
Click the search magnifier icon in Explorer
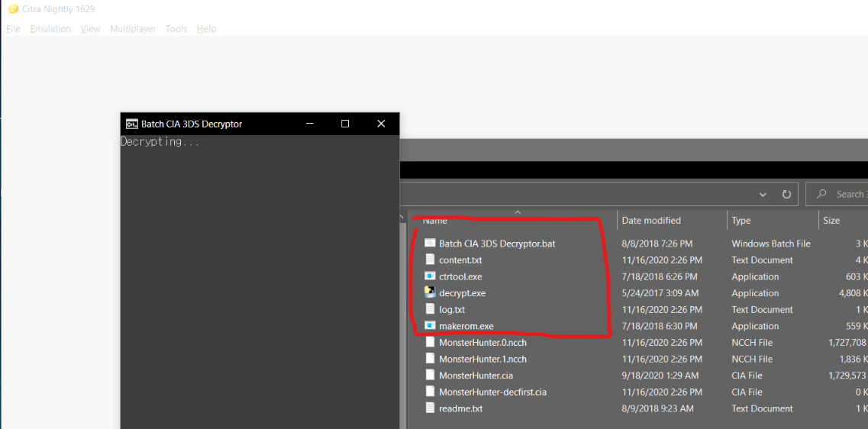[x=821, y=194]
